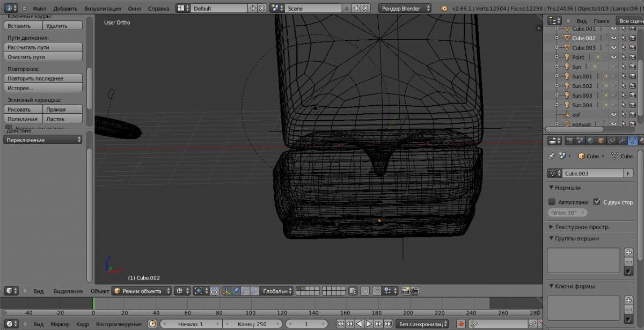Open the Режим объекта mode dropdown
Viewport: 644px width, 330px height.
pos(142,291)
